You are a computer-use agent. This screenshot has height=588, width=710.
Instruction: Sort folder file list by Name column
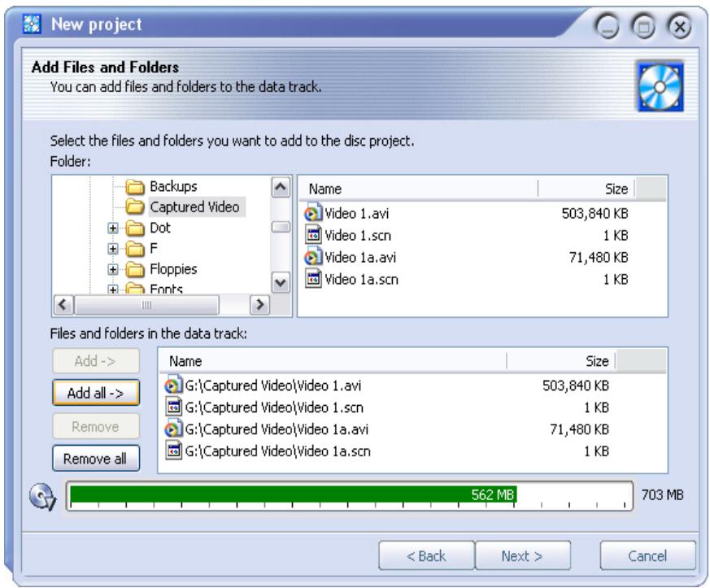tap(418, 189)
